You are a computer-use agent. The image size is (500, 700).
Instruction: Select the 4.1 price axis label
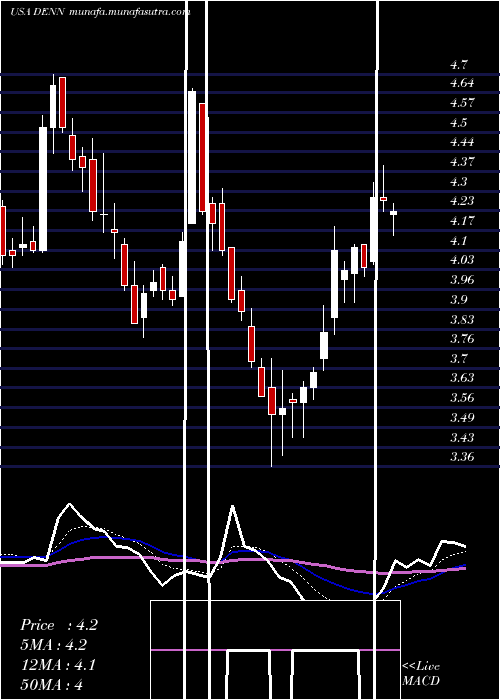coord(458,240)
